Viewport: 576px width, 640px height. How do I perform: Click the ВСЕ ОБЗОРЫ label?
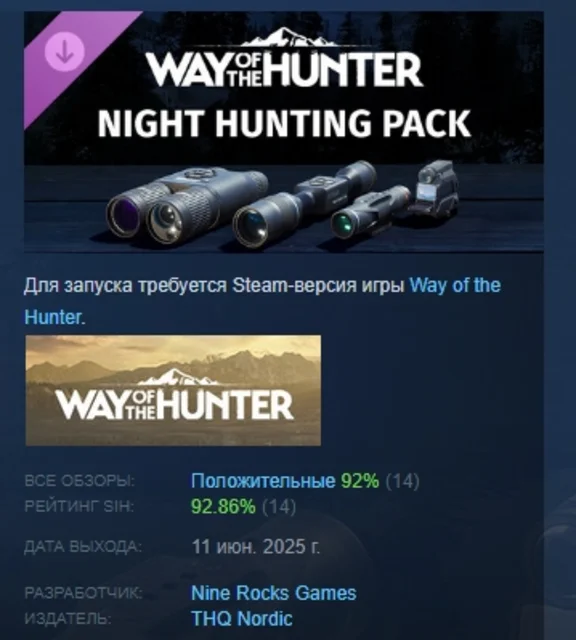[x=80, y=481]
